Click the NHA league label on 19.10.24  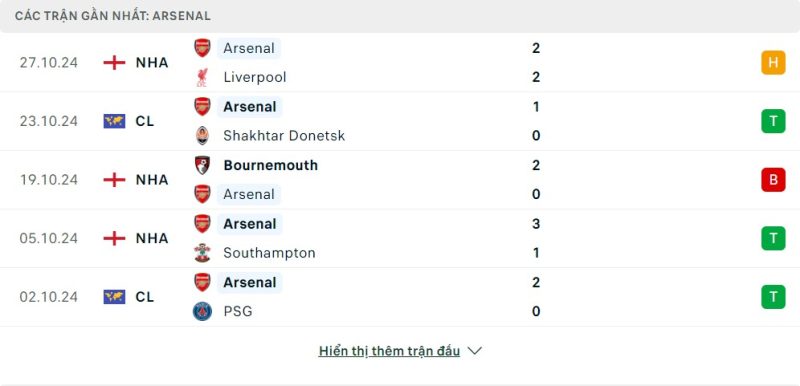point(152,180)
